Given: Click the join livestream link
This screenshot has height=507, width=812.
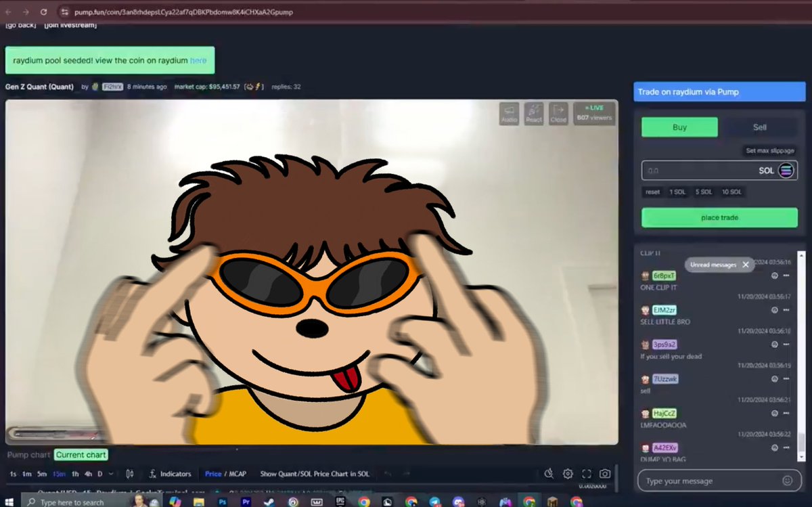Looking at the screenshot, I should 70,25.
